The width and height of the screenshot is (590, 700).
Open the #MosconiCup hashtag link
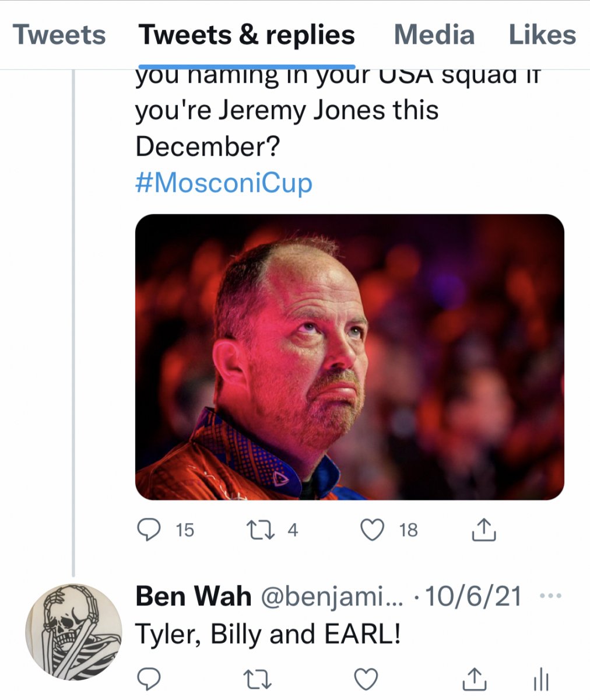click(x=224, y=183)
